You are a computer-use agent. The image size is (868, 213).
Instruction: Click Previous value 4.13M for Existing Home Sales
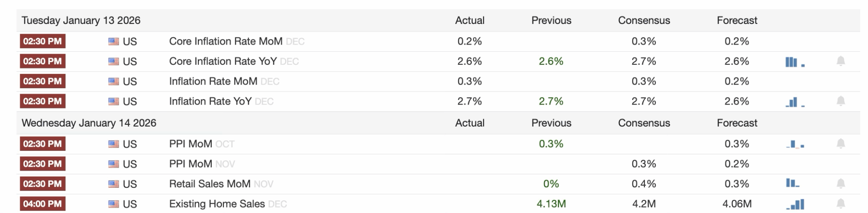coord(551,204)
